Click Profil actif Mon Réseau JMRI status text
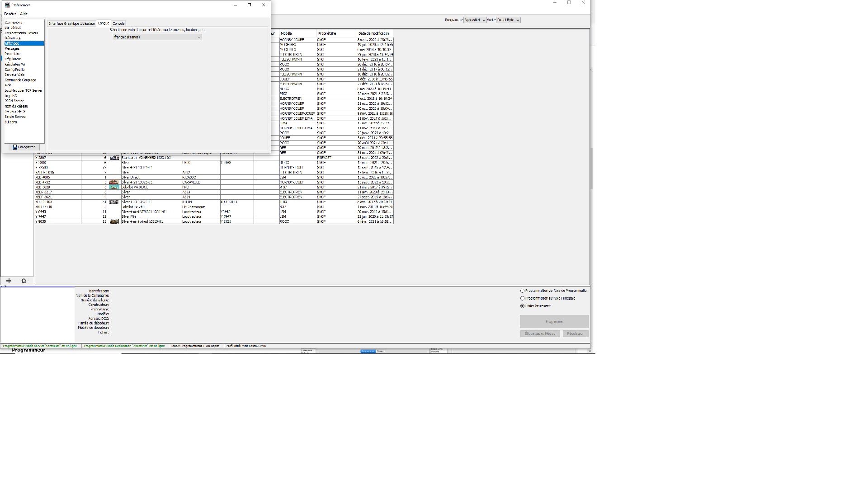Screen dimensions: 868x488 click(246, 346)
